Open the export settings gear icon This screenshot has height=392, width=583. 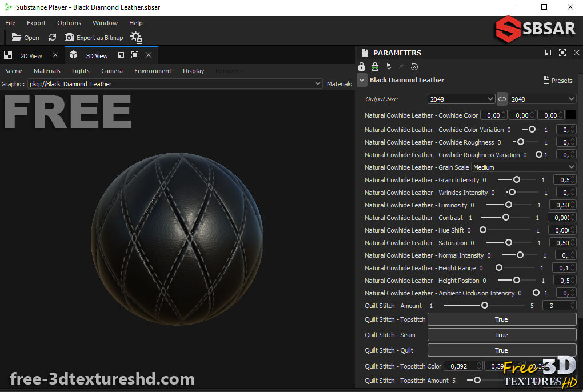click(136, 37)
